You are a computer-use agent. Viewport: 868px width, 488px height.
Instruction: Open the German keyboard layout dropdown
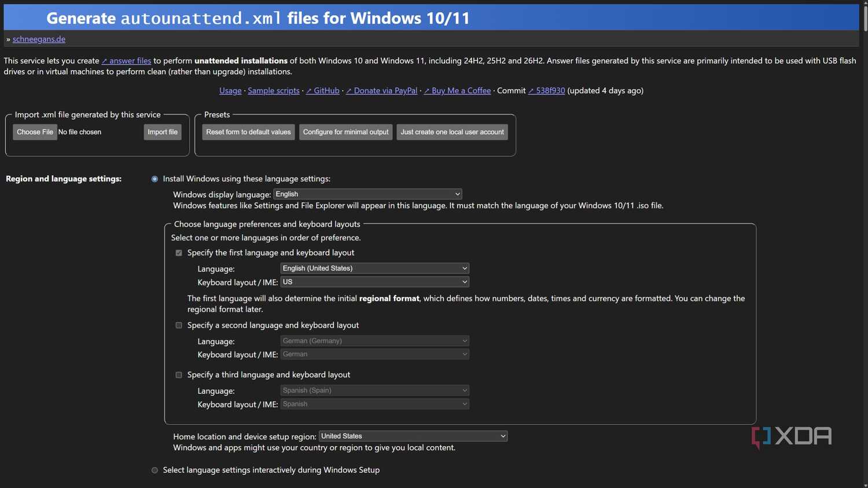click(x=374, y=354)
